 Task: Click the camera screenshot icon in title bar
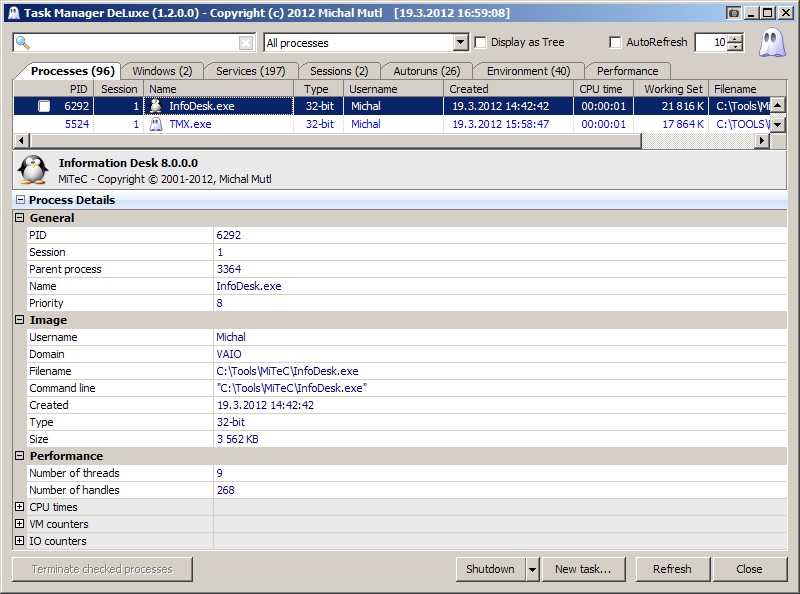click(733, 13)
